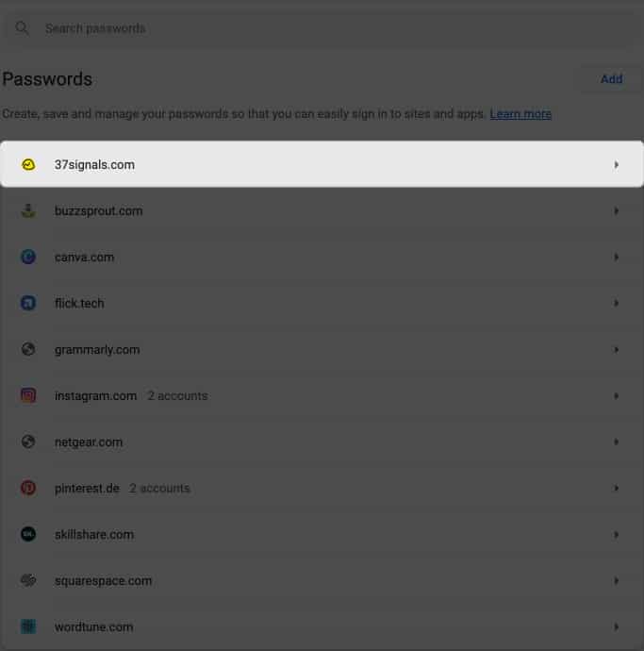Expand the grammarly.com entry arrow

(x=616, y=350)
